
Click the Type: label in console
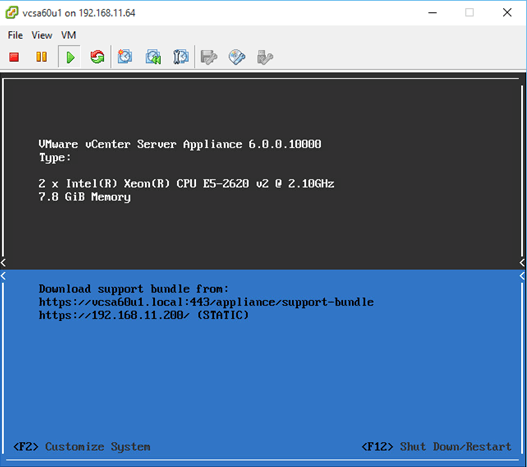coord(55,157)
